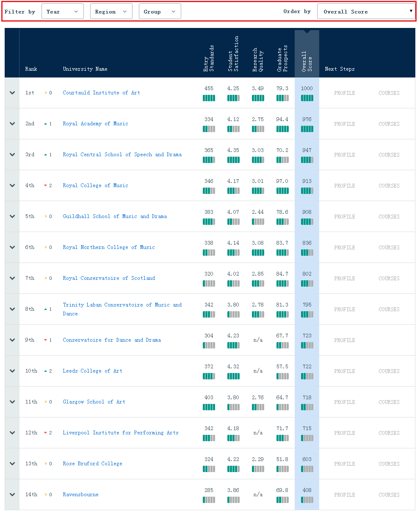Open Conservatoire for Dance and Drama link
This screenshot has height=514, width=420.
pyautogui.click(x=112, y=340)
